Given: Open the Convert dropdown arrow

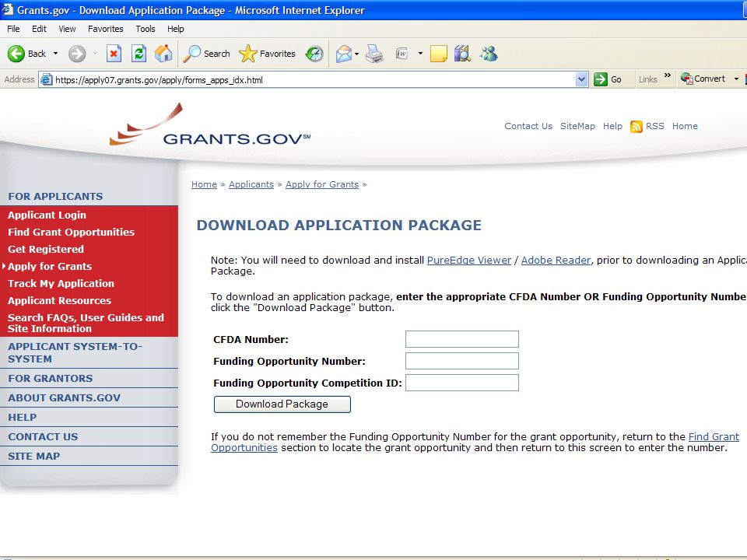Looking at the screenshot, I should point(736,79).
